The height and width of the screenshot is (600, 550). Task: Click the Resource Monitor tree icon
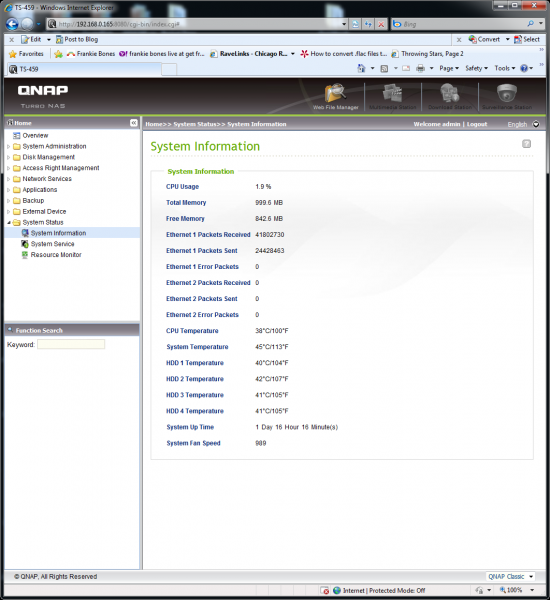coord(25,254)
